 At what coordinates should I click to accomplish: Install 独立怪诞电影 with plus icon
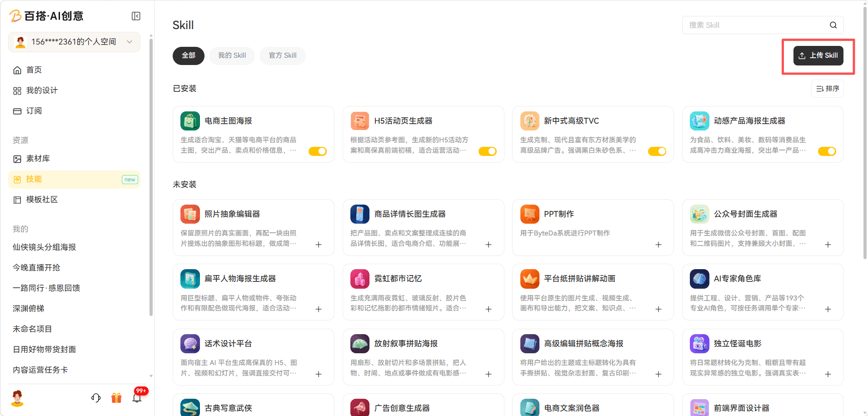[x=828, y=374]
